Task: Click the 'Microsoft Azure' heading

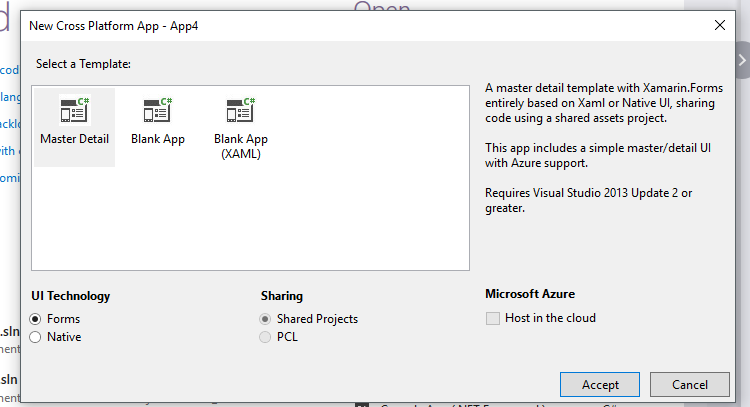Action: pyautogui.click(x=530, y=294)
